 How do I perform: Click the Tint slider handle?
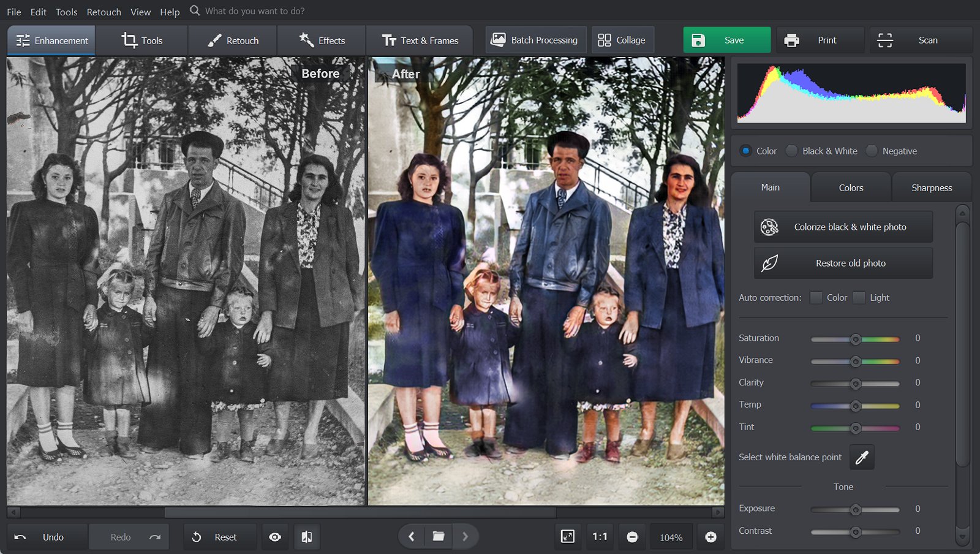[856, 428]
